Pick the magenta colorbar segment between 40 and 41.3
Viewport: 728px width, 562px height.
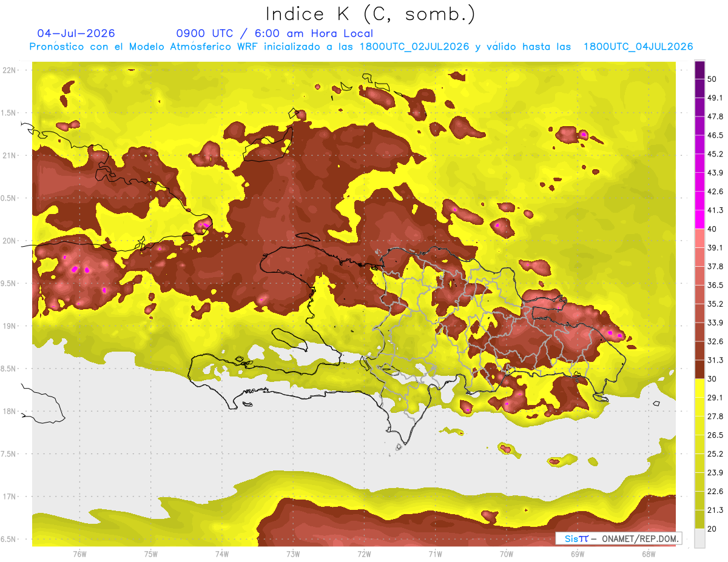point(699,219)
